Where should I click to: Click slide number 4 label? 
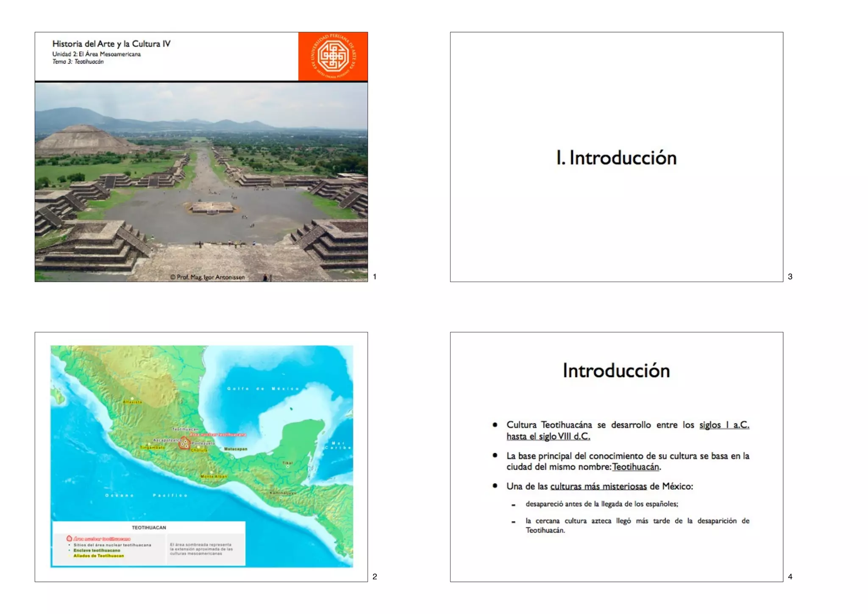tap(790, 576)
